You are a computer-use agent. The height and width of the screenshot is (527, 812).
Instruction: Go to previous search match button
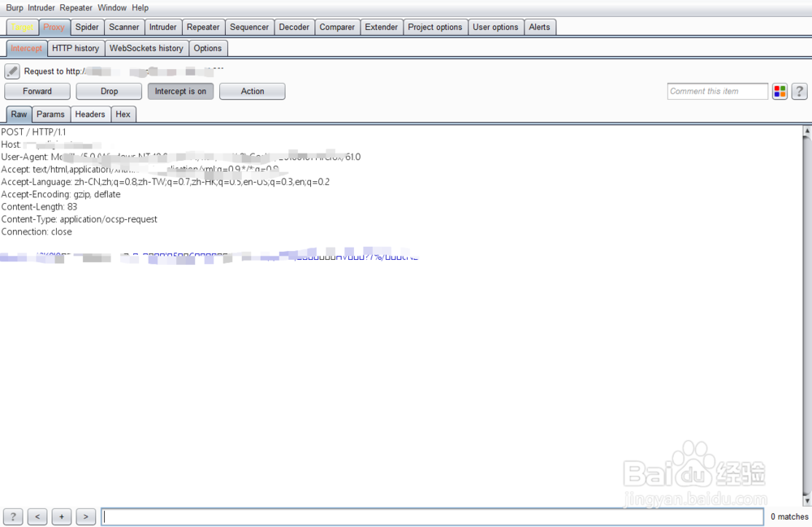37,516
